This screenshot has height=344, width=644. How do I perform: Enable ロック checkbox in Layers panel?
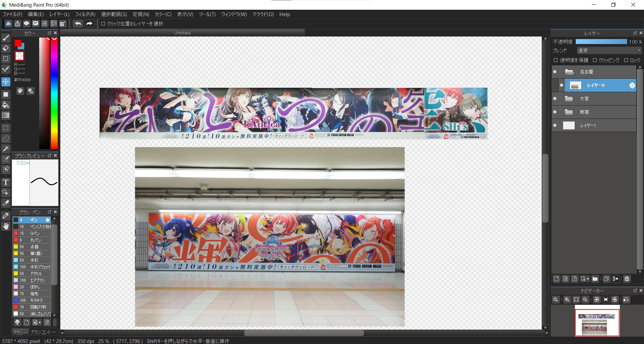626,60
